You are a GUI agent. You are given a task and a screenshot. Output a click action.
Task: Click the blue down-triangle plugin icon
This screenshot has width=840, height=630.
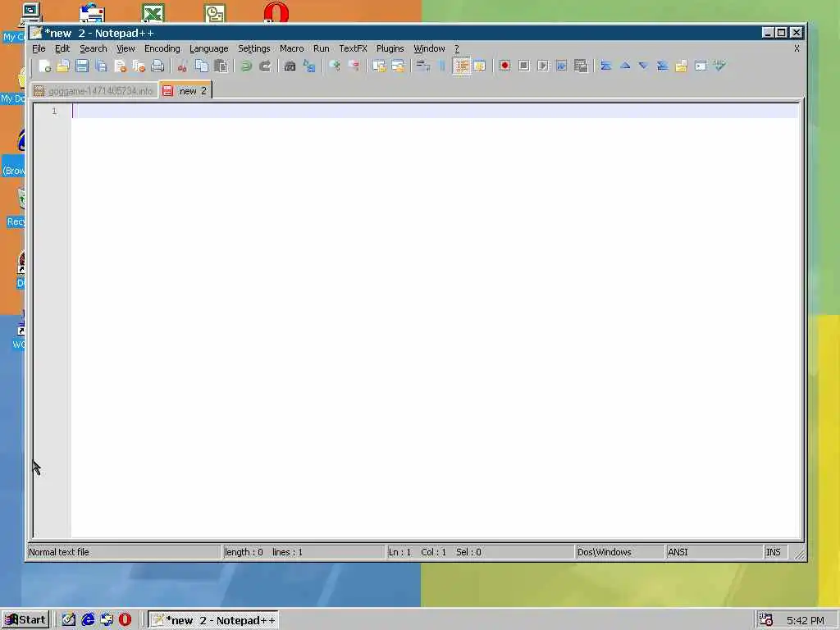tap(643, 66)
